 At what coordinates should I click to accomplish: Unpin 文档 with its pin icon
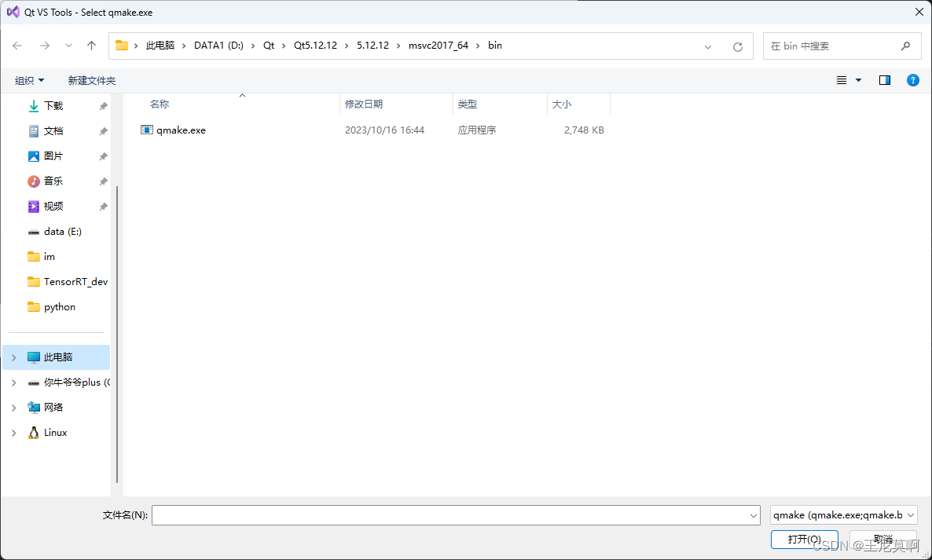103,130
